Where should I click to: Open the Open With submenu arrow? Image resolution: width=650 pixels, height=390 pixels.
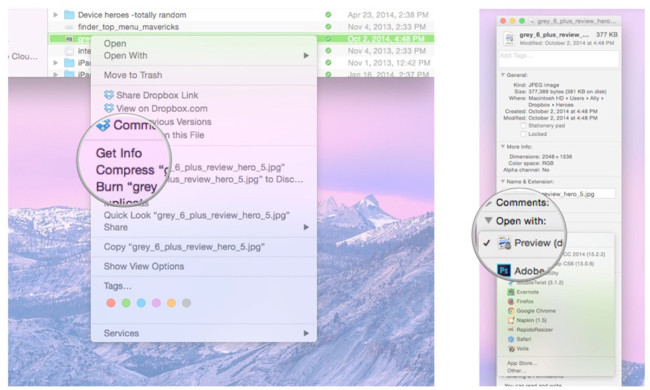click(x=306, y=56)
